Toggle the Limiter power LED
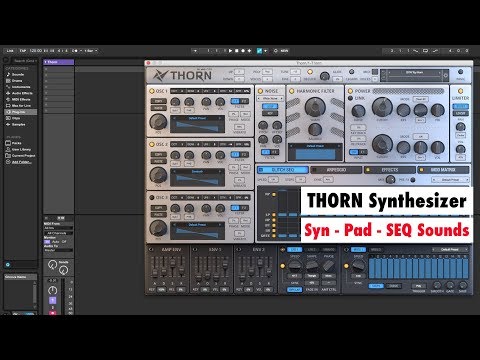The width and height of the screenshot is (480, 360). (460, 91)
